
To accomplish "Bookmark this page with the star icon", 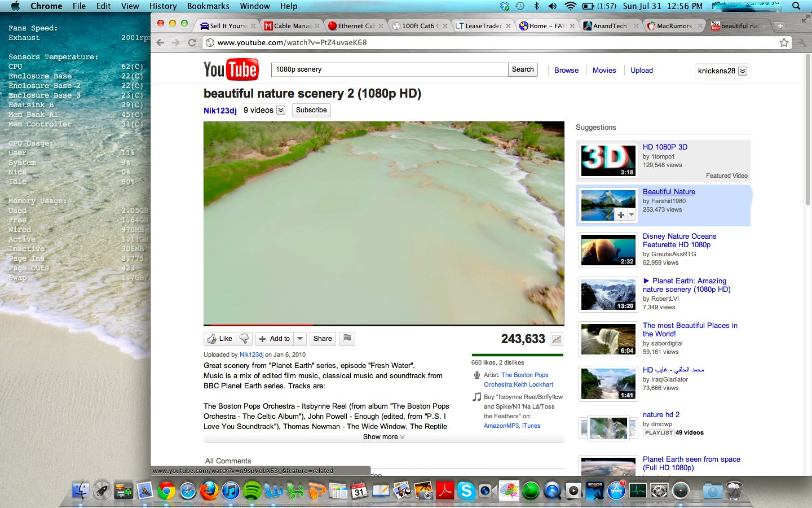I will (x=784, y=43).
